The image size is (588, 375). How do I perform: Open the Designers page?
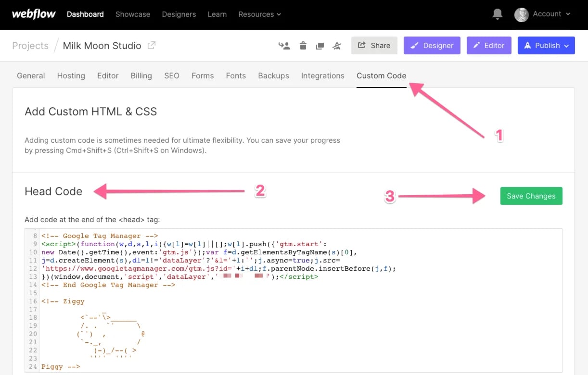click(x=179, y=14)
